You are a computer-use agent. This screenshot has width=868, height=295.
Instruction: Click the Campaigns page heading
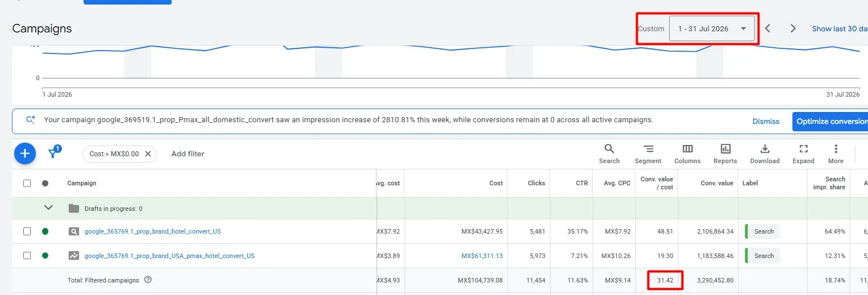42,28
